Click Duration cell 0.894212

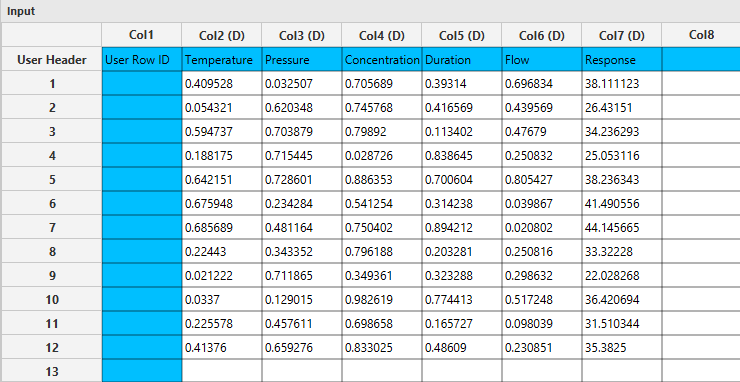point(462,228)
